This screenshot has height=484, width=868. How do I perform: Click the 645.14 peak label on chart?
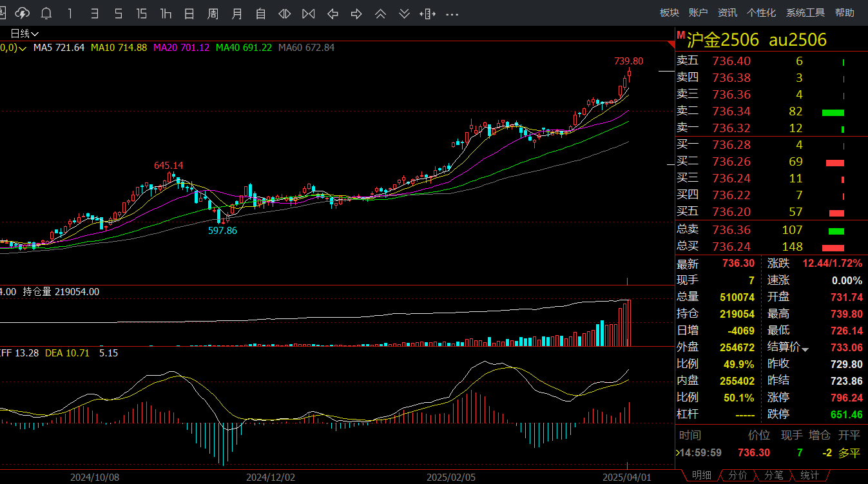click(168, 166)
